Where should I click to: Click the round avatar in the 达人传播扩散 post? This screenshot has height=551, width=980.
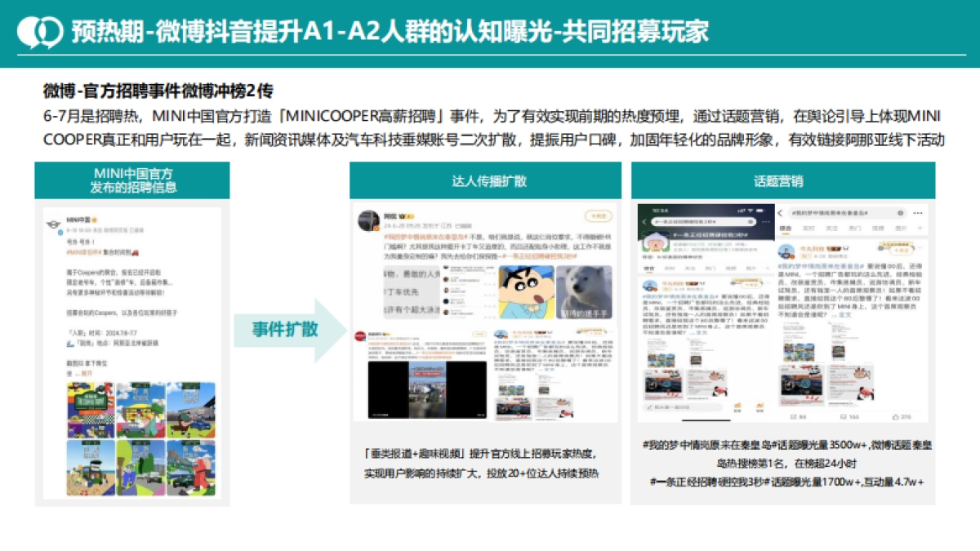click(368, 220)
